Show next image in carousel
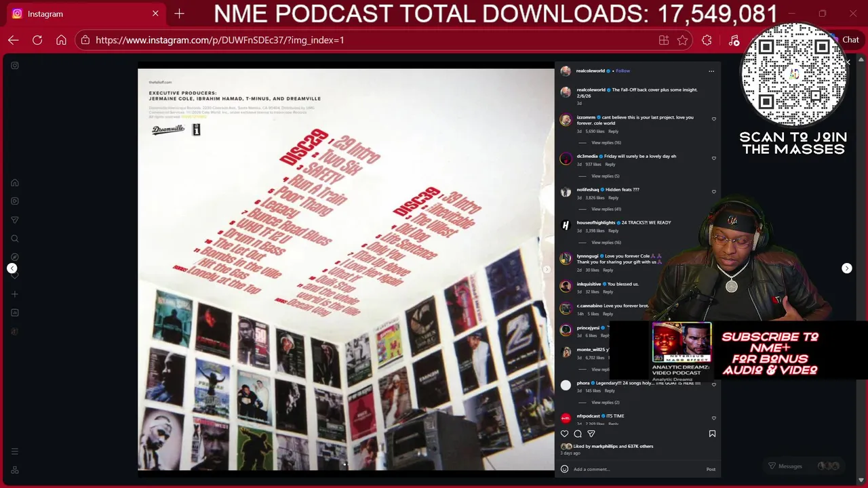Viewport: 868px width, 488px height. tap(547, 269)
